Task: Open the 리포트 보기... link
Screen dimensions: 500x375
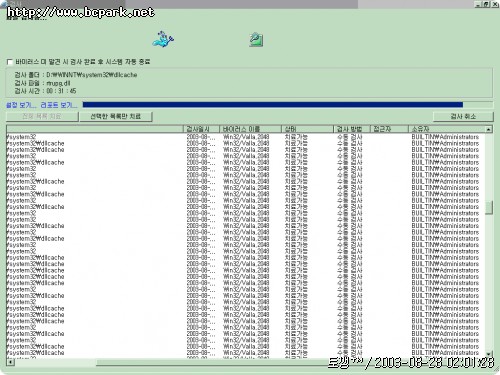Action: (58, 105)
